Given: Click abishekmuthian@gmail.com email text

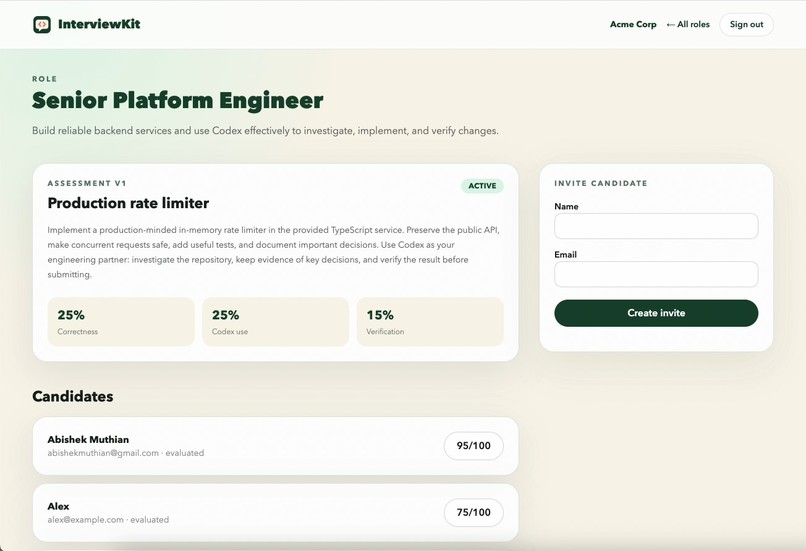Looking at the screenshot, I should (103, 453).
